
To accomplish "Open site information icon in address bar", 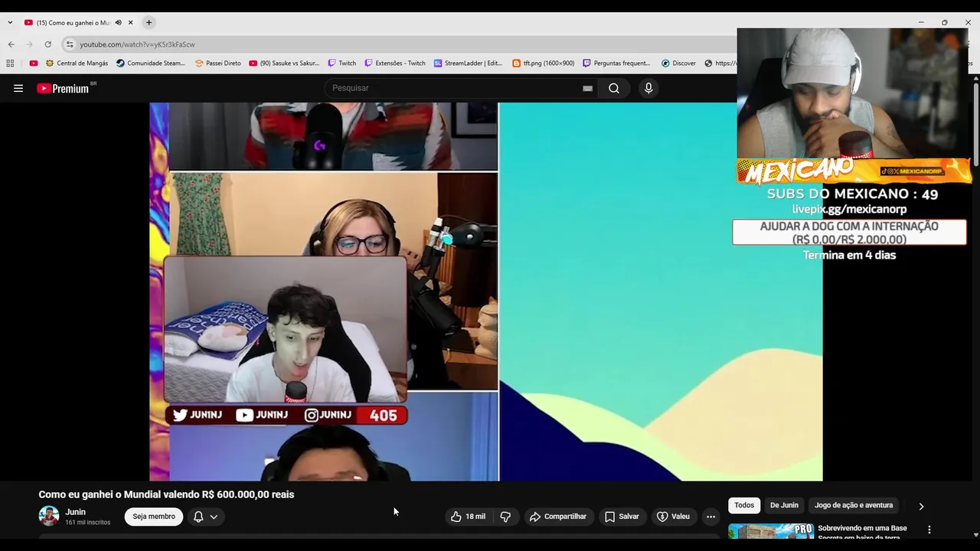I will coord(70,44).
